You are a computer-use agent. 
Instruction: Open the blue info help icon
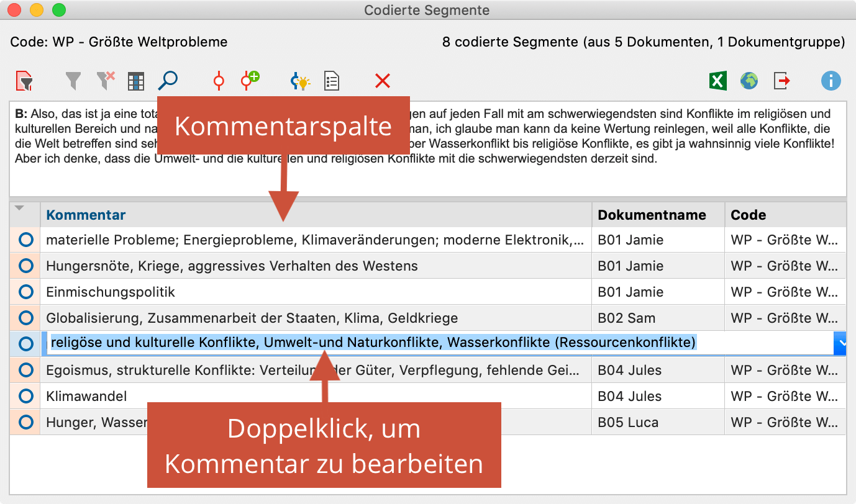coord(831,81)
